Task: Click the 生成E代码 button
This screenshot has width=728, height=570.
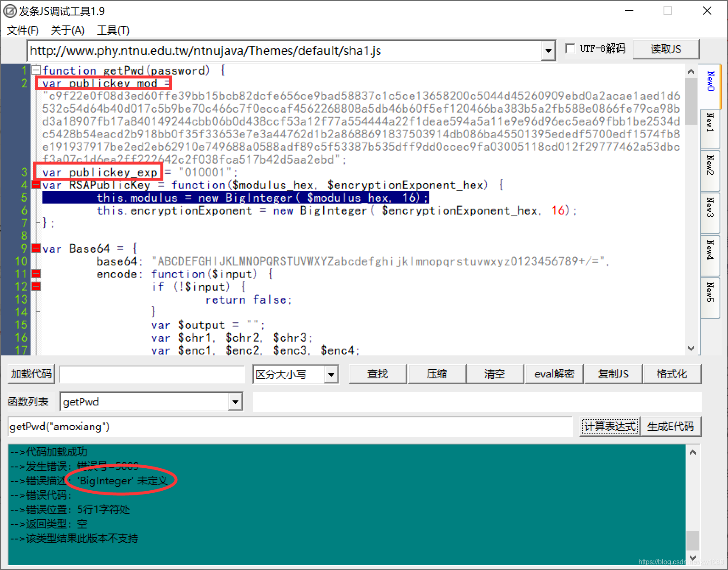Action: pos(671,426)
